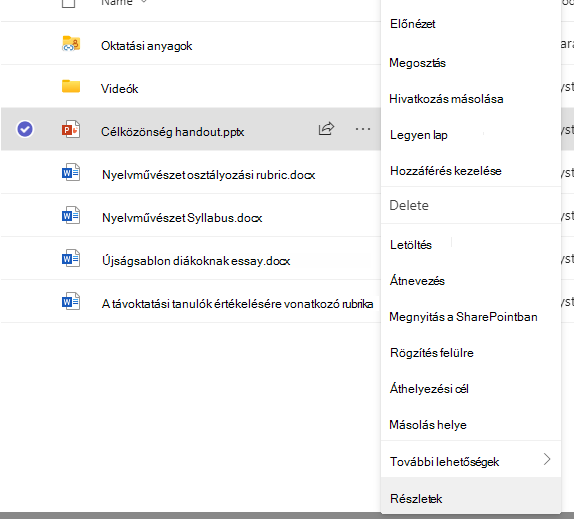Open Újságsablon diákoknak essay.docx

(x=196, y=261)
